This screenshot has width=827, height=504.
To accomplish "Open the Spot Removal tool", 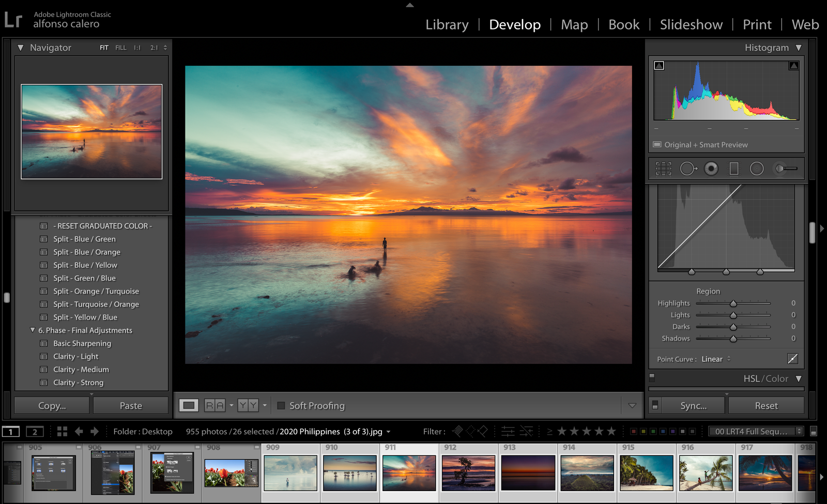I will [x=688, y=169].
